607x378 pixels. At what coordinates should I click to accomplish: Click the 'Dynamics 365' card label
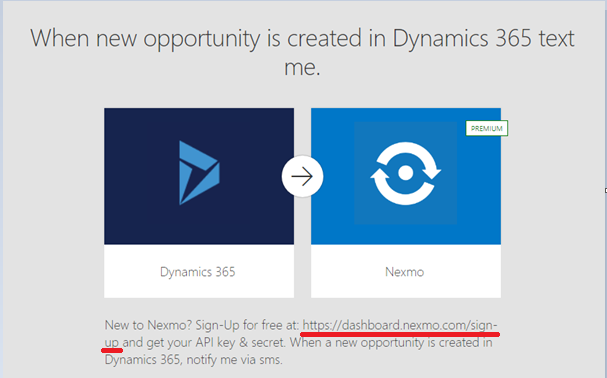click(x=197, y=272)
